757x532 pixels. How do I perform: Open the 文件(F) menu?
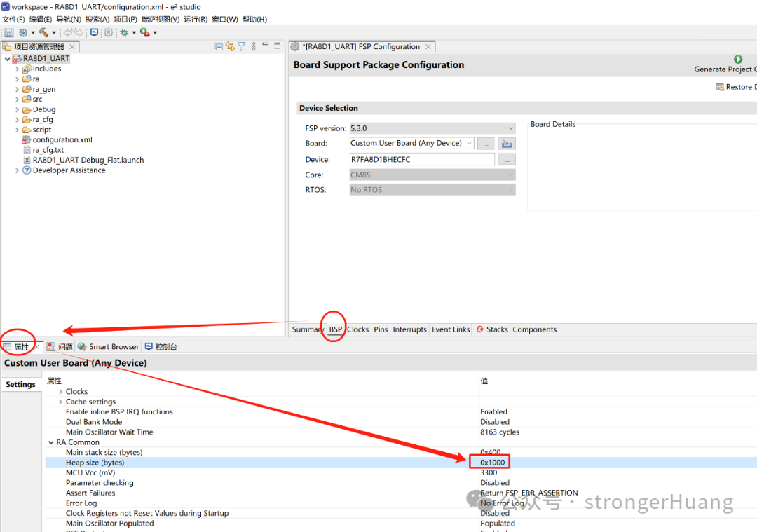pos(13,20)
